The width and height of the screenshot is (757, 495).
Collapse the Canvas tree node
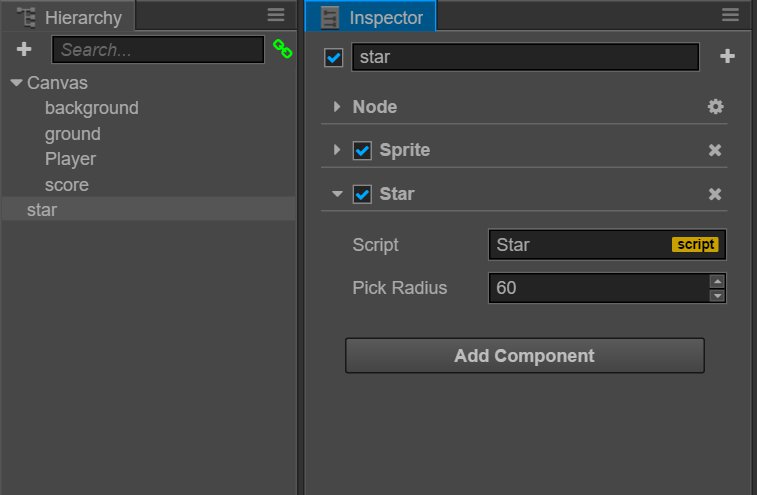pos(16,83)
